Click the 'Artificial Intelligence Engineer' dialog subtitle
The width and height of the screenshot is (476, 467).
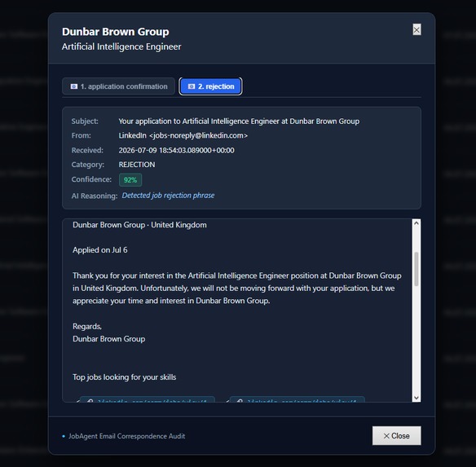pos(121,46)
